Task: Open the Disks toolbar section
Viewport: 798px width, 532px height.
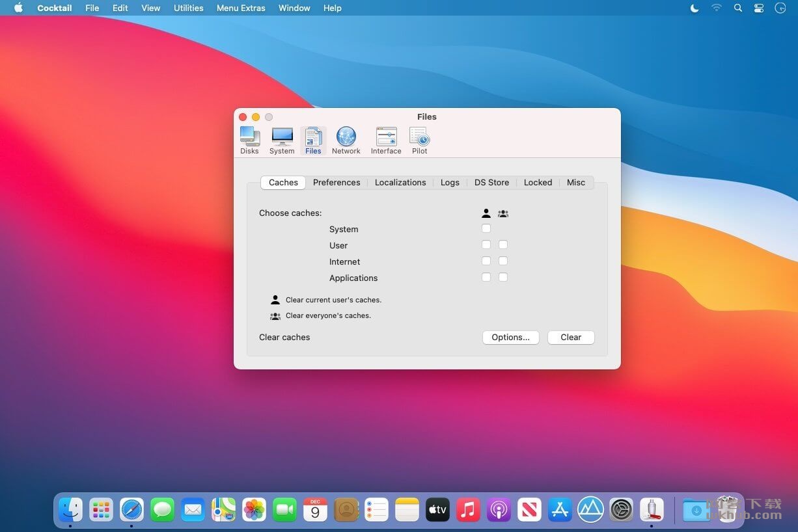Action: [249, 140]
